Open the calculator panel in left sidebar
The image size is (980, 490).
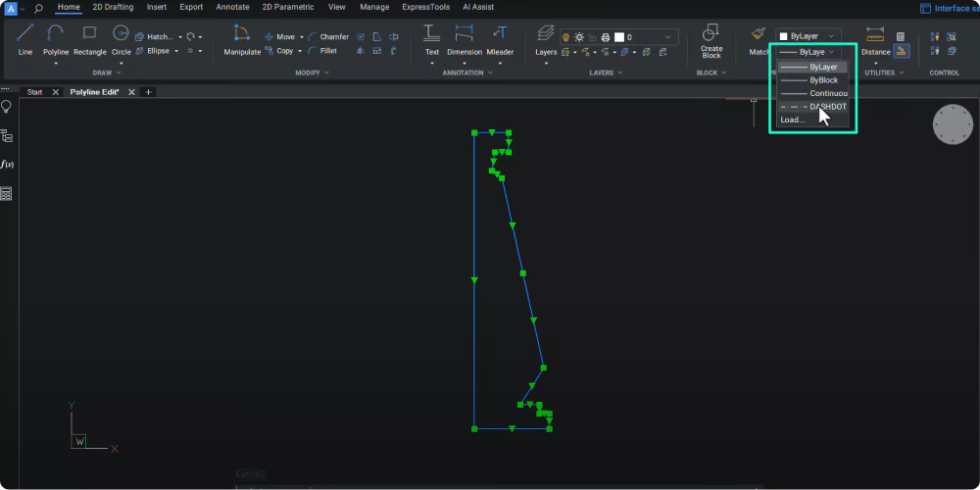point(7,194)
